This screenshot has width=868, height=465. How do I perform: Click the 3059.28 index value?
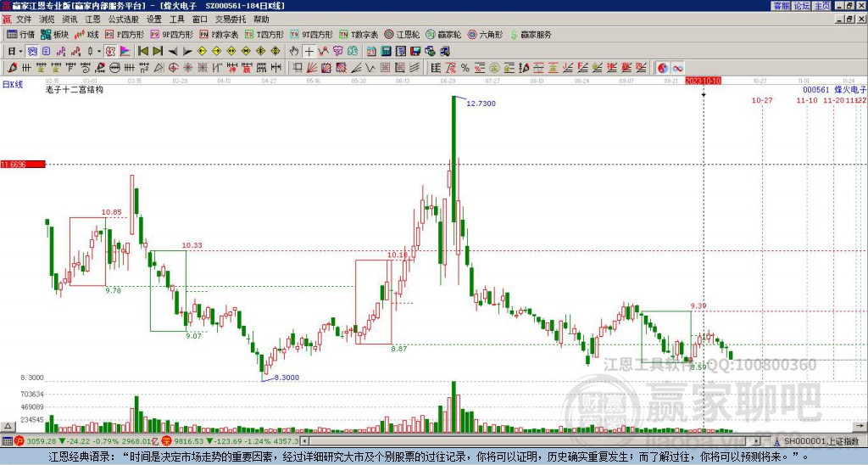click(x=41, y=441)
